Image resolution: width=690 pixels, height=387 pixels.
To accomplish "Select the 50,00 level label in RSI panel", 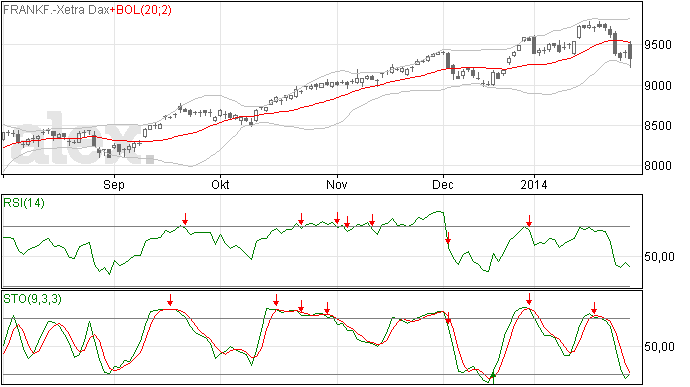I will click(x=659, y=257).
